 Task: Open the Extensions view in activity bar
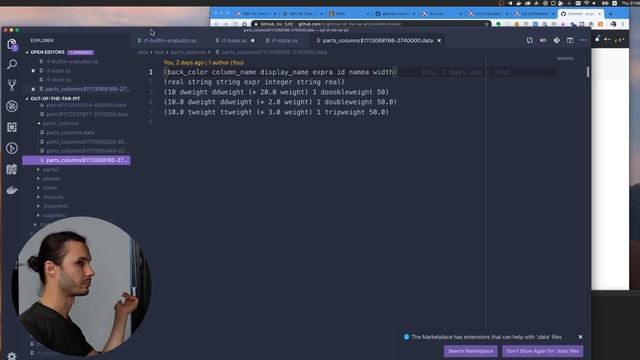[12, 127]
